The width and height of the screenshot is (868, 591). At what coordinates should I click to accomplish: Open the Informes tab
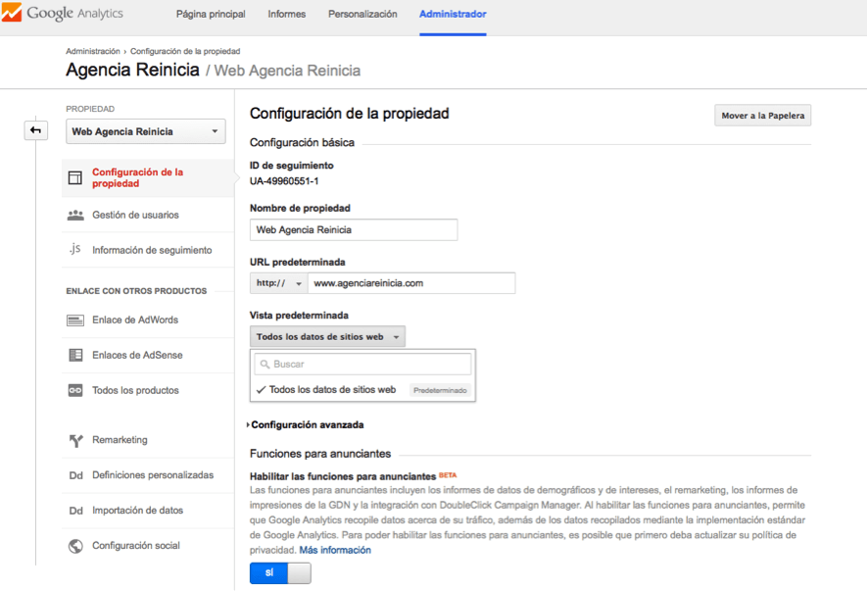(286, 15)
